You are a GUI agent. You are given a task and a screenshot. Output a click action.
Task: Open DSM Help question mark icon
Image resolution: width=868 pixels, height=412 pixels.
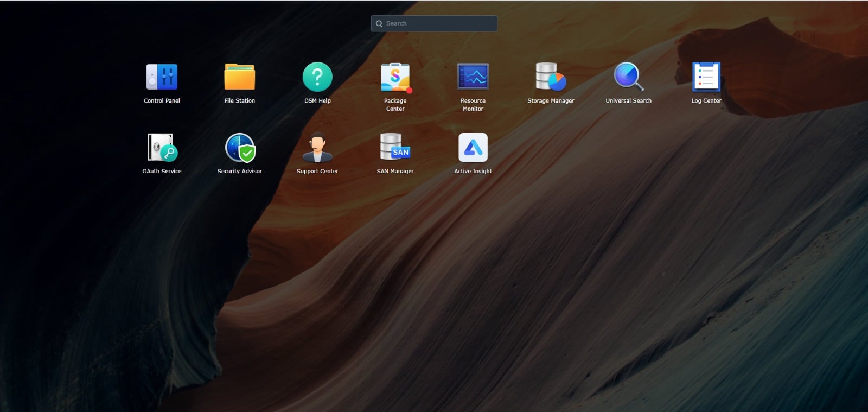coord(317,77)
